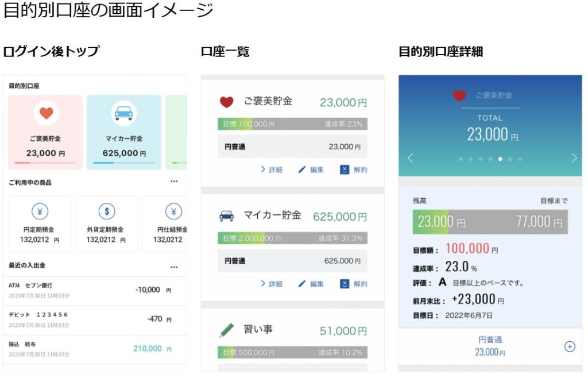Click the pencil 編集 icon under ご褒美貯金

click(302, 169)
